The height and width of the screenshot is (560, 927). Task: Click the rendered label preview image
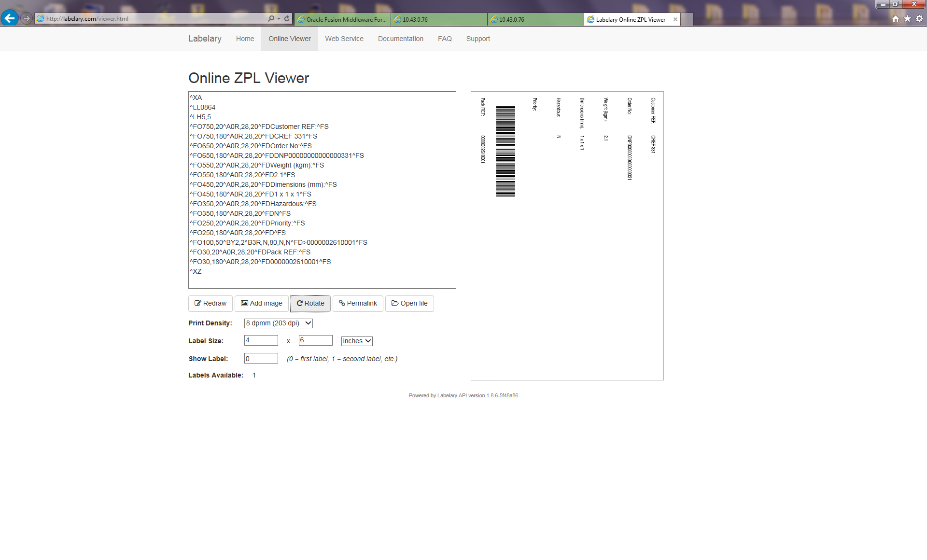coord(567,236)
